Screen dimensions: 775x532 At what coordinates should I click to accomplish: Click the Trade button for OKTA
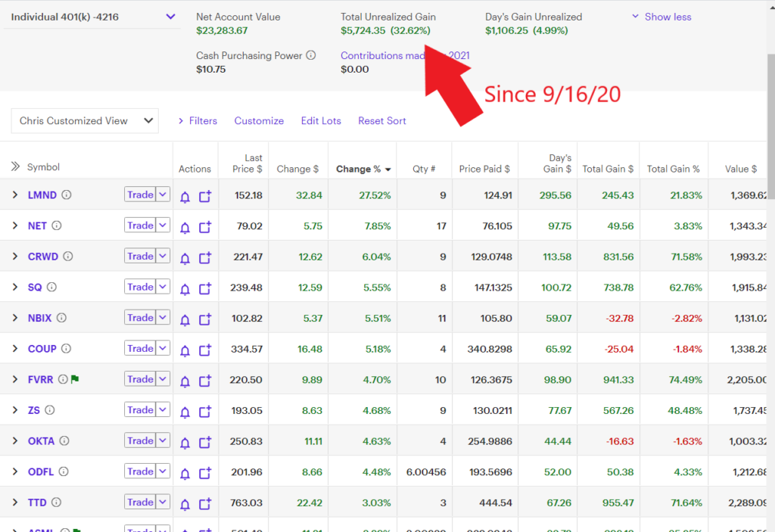[x=140, y=440]
